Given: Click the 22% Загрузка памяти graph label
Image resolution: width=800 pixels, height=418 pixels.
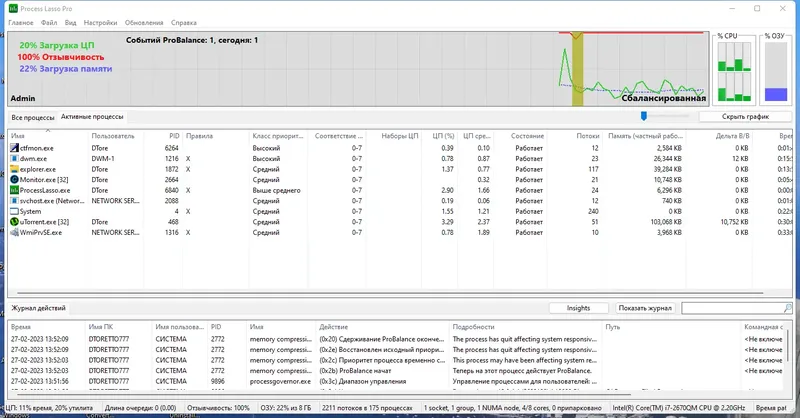Looking at the screenshot, I should pos(66,69).
